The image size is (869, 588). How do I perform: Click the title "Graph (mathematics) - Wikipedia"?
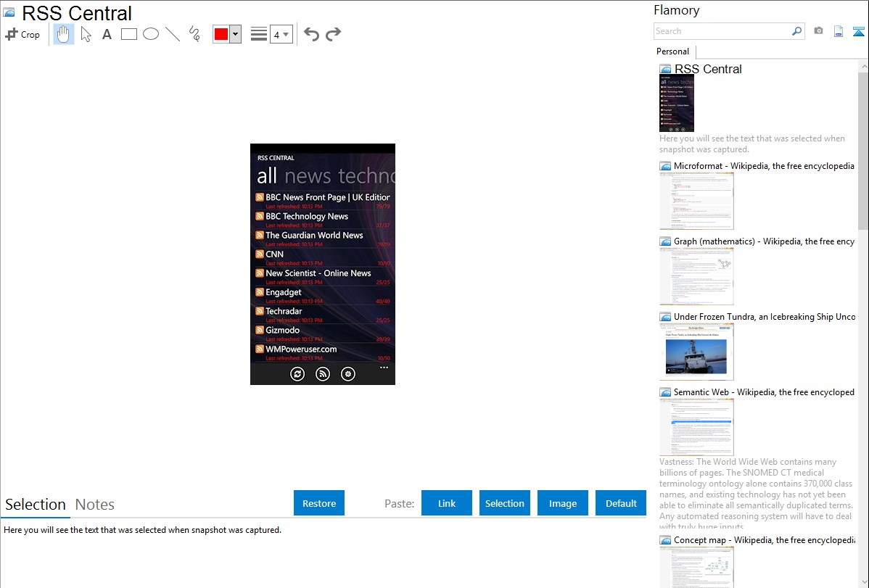pos(764,241)
